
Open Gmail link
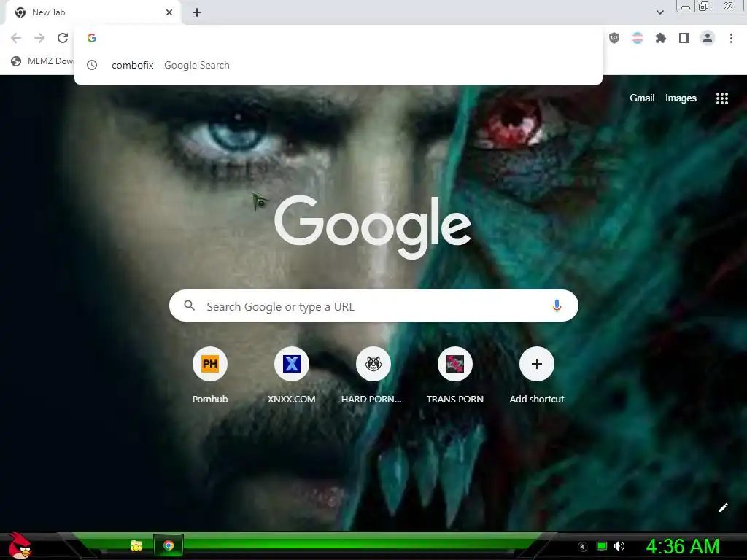pos(642,98)
